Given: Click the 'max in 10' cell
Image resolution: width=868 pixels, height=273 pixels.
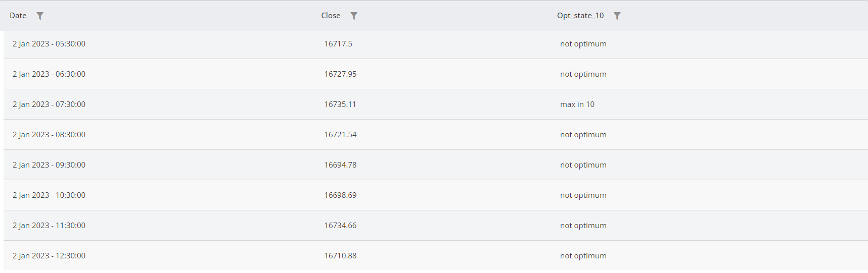Looking at the screenshot, I should [577, 104].
